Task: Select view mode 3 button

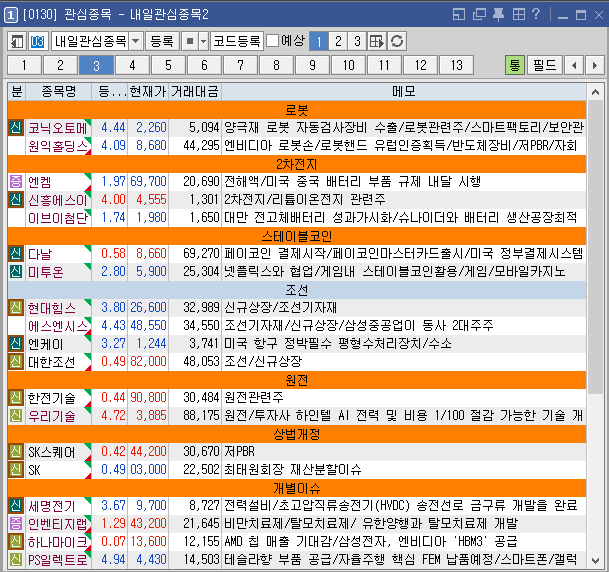Action: tap(357, 41)
